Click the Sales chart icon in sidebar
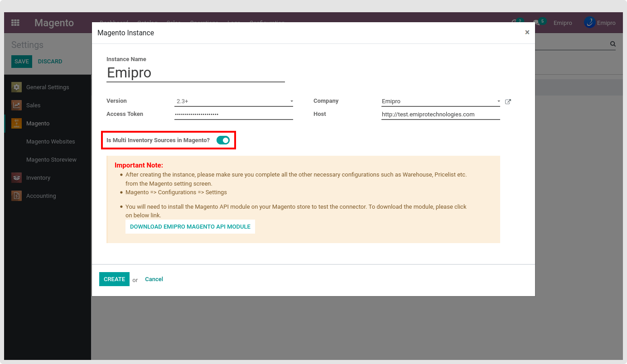The image size is (627, 364). (16, 105)
